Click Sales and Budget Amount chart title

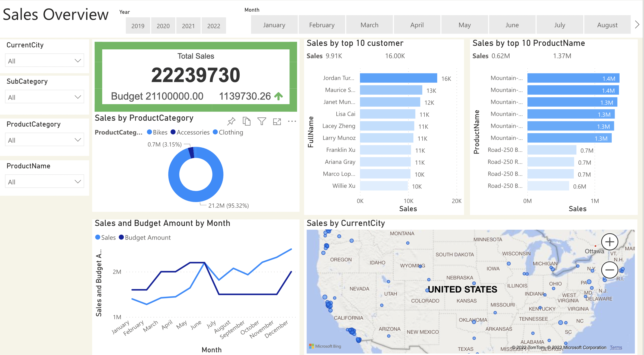[x=162, y=223]
